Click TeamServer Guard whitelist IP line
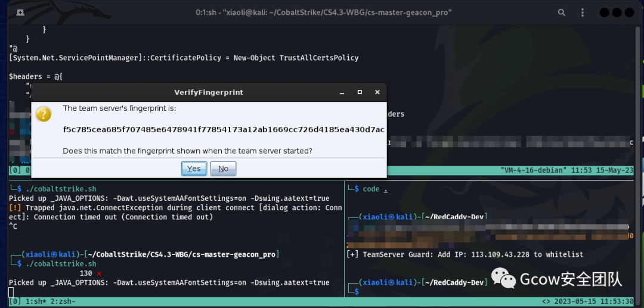644x308 pixels. [465, 255]
